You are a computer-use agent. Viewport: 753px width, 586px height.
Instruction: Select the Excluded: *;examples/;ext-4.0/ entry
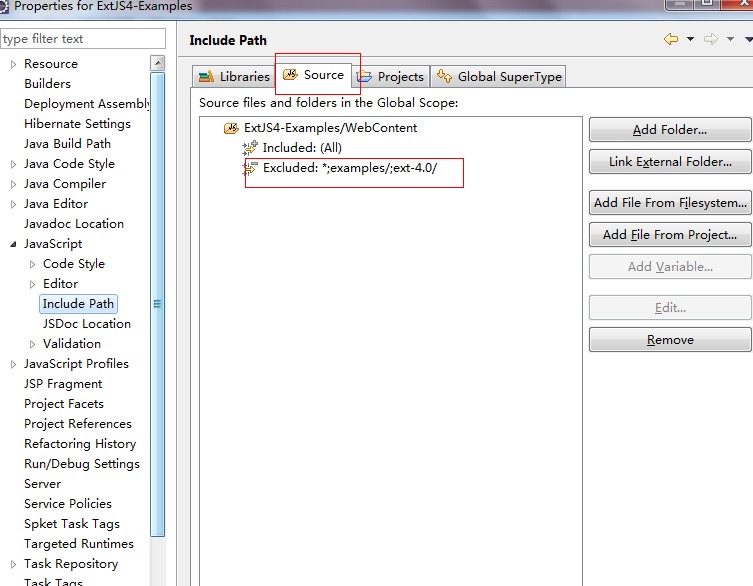(350, 168)
